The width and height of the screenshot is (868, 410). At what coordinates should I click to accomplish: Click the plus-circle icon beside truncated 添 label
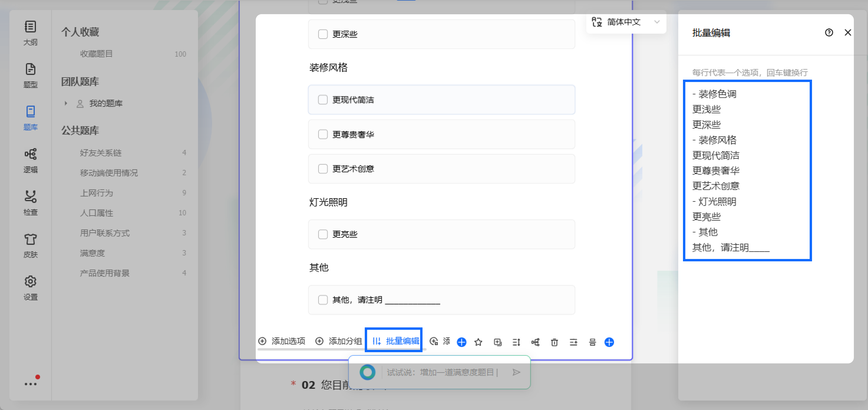[x=434, y=342]
